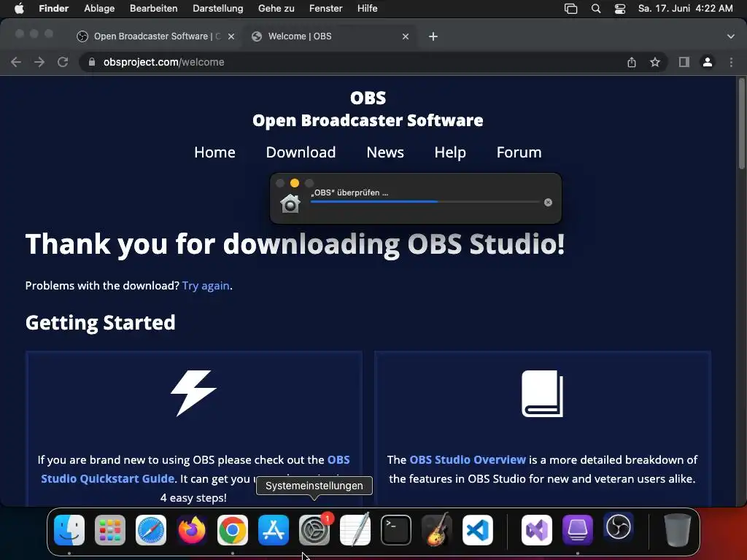Click the lightning bolt quickstart icon
The height and width of the screenshot is (560, 747).
tap(194, 393)
